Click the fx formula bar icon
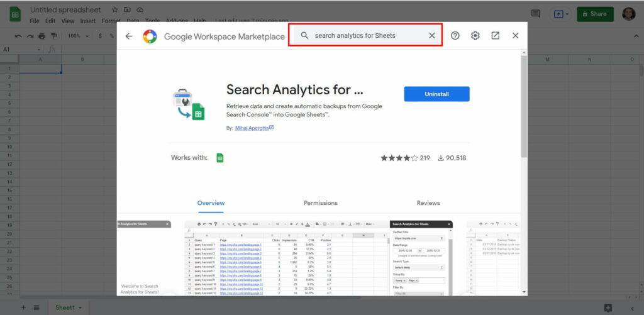This screenshot has width=644, height=315. coord(52,49)
